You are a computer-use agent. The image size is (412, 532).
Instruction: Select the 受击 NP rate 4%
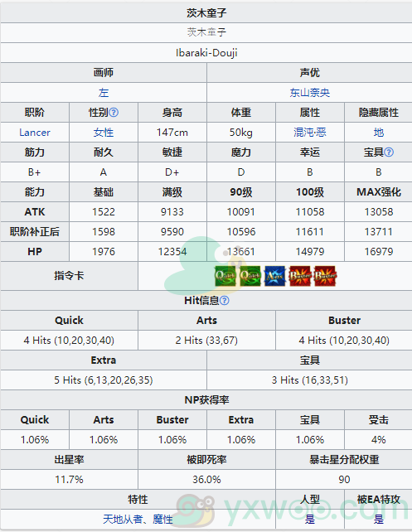(378, 440)
